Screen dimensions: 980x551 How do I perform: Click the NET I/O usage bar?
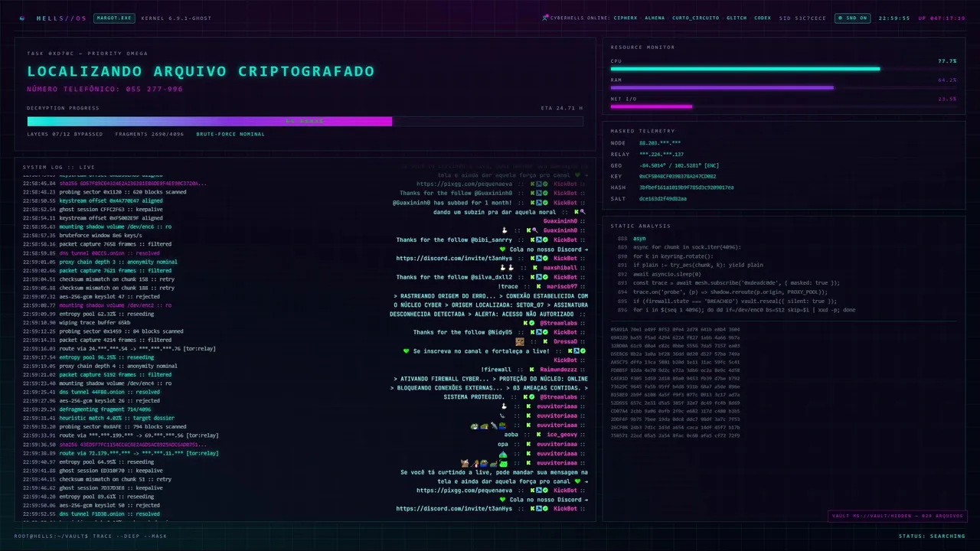pos(783,106)
